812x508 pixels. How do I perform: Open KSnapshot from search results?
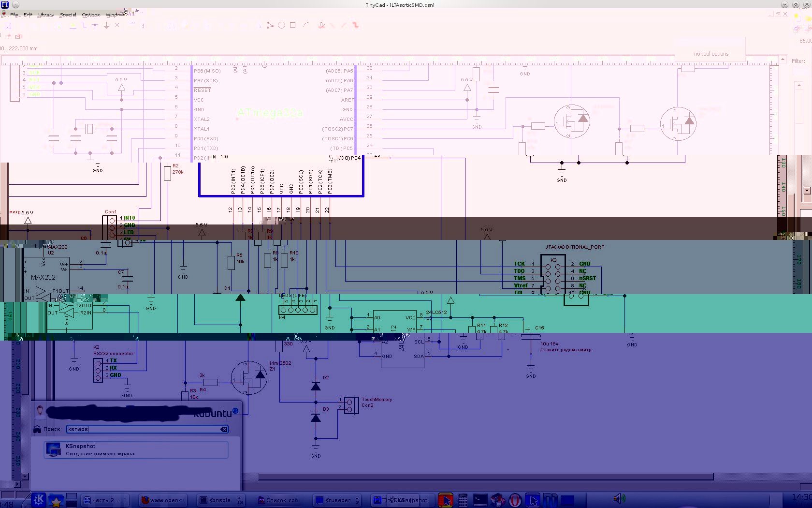coord(136,450)
